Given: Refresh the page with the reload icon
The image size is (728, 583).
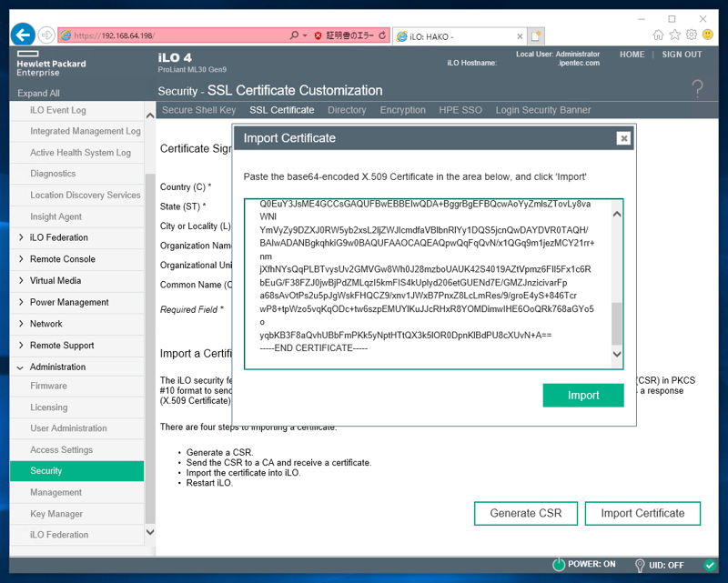Looking at the screenshot, I should [382, 35].
